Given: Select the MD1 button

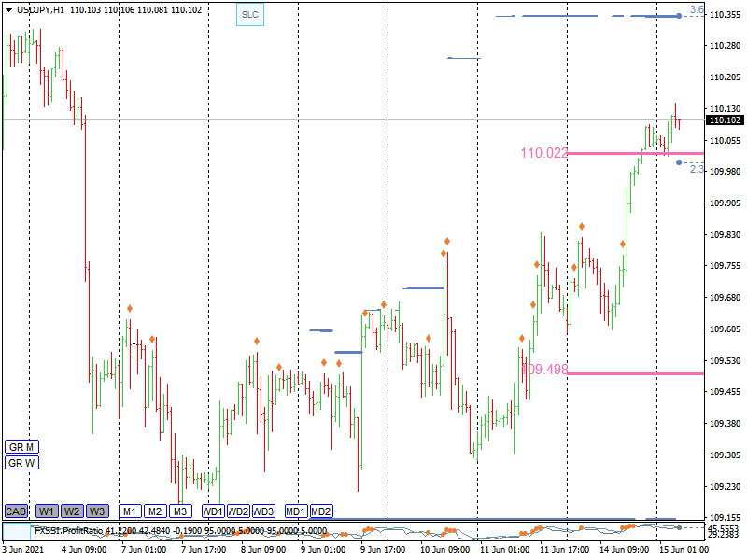Looking at the screenshot, I should [x=296, y=511].
